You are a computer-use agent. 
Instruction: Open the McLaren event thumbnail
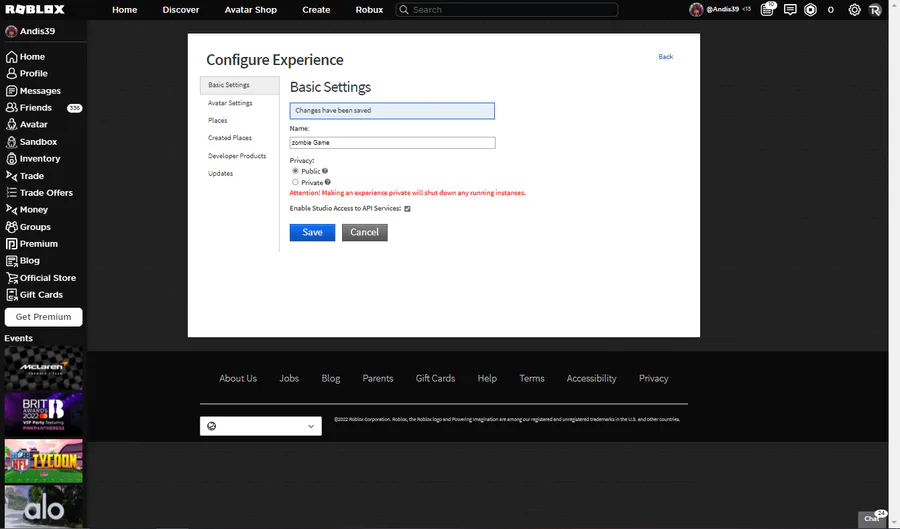point(44,368)
